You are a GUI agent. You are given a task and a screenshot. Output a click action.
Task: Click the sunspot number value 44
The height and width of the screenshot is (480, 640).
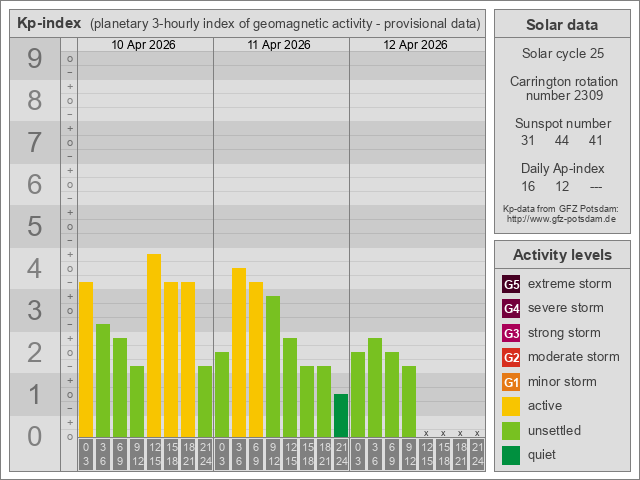tap(561, 141)
